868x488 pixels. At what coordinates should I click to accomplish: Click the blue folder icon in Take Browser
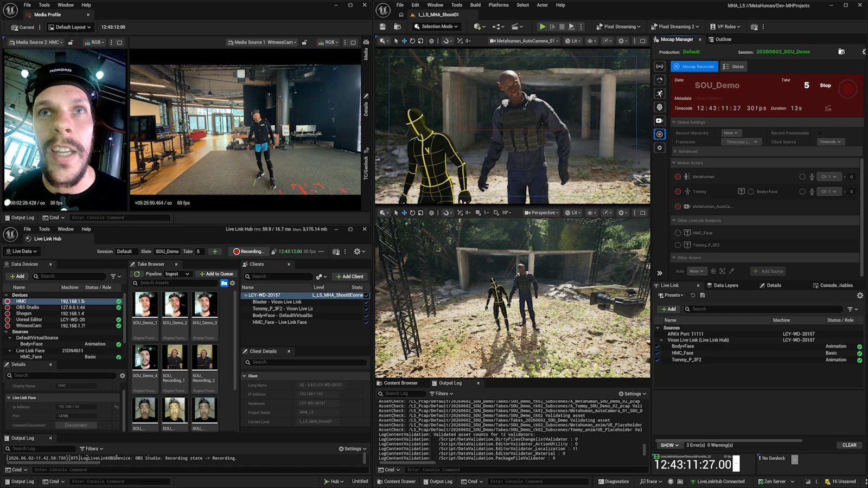pos(224,283)
